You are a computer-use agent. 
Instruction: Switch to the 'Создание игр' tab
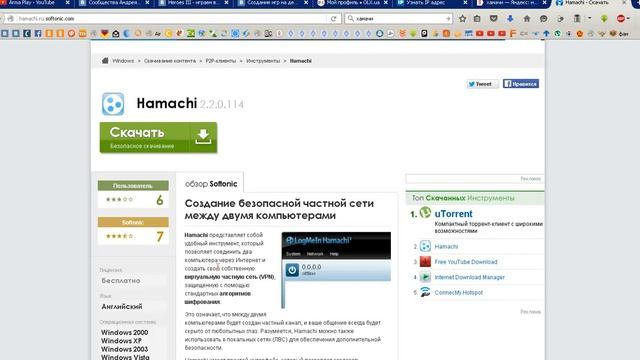click(x=272, y=3)
